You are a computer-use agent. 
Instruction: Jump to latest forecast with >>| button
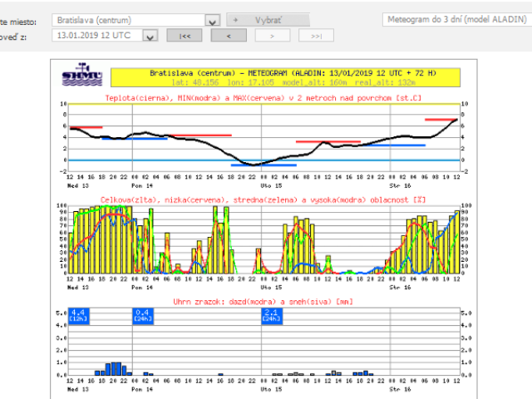point(316,36)
